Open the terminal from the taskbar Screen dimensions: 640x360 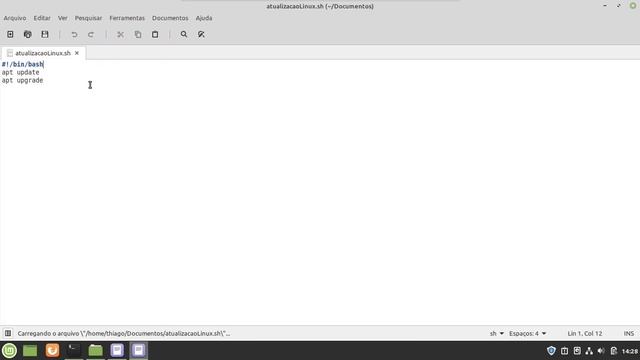pyautogui.click(x=73, y=350)
